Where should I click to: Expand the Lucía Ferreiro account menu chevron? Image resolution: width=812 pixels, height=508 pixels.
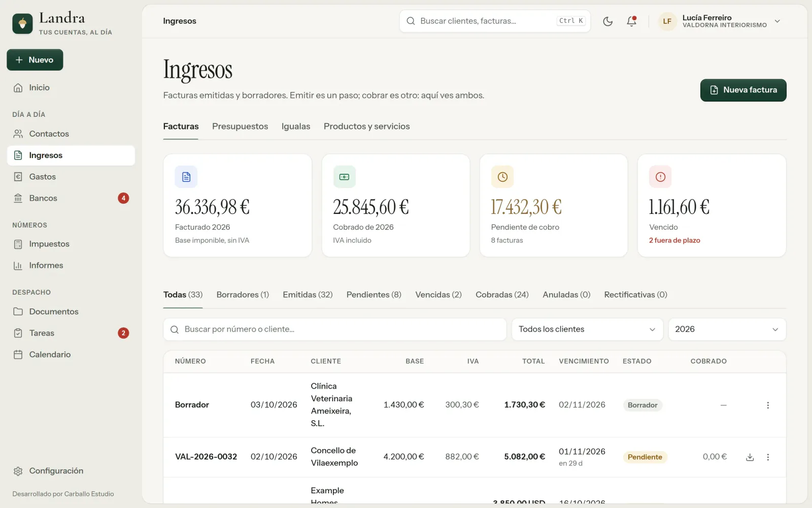[x=777, y=21]
